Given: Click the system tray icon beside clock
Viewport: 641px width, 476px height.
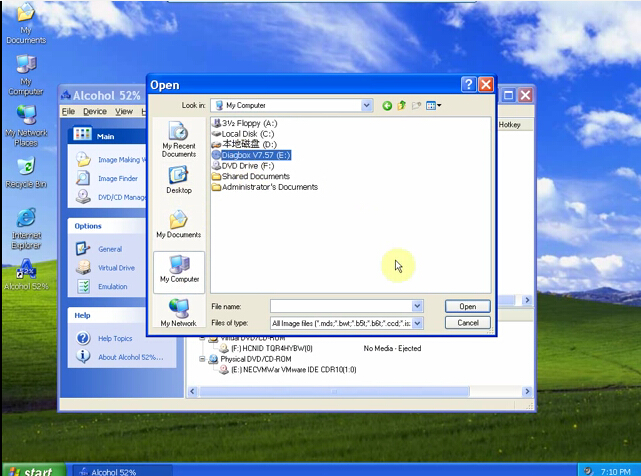Looking at the screenshot, I should coord(588,471).
